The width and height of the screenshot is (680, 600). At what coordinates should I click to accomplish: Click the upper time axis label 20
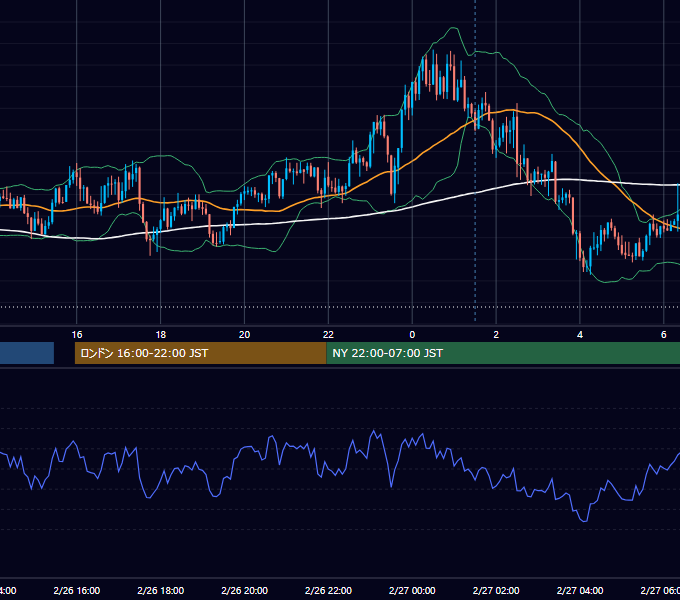pos(245,335)
